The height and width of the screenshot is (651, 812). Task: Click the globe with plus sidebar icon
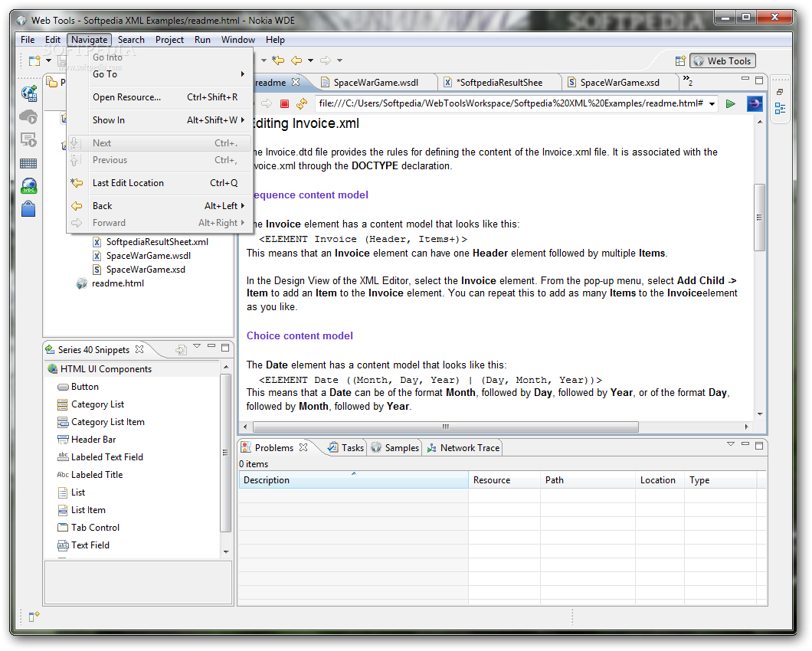pyautogui.click(x=28, y=93)
